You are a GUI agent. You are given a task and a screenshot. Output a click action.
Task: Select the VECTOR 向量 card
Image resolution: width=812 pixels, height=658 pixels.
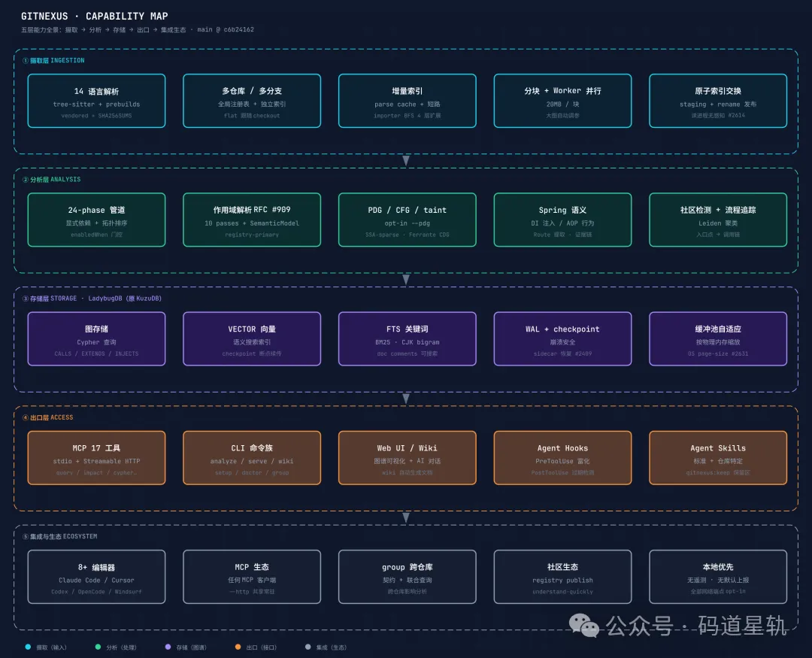(x=252, y=339)
